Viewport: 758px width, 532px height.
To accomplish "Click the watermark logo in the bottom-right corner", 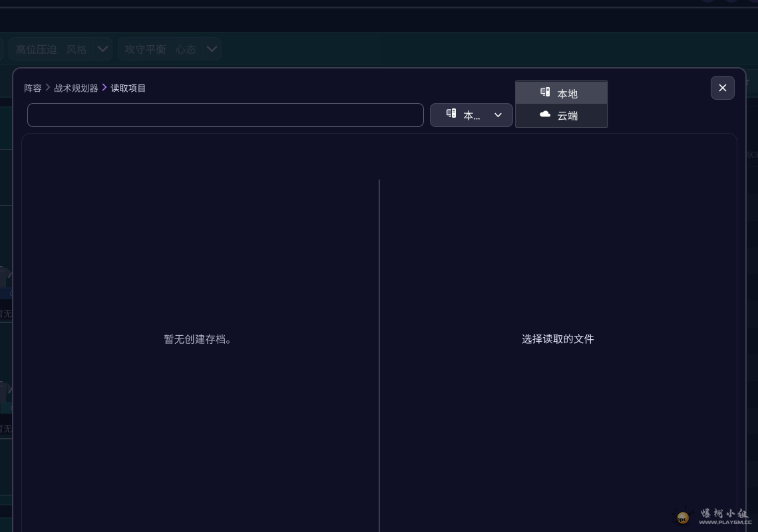I will click(683, 517).
